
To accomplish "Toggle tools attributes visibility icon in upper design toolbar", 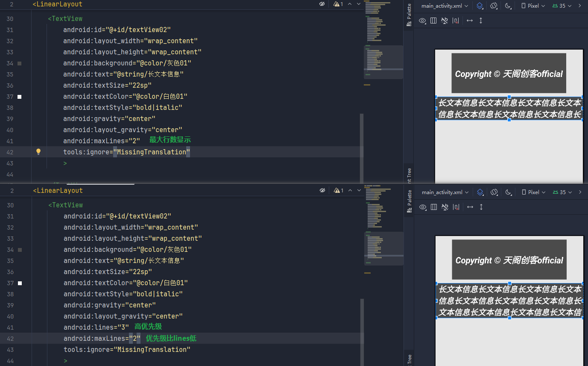I will tap(445, 21).
